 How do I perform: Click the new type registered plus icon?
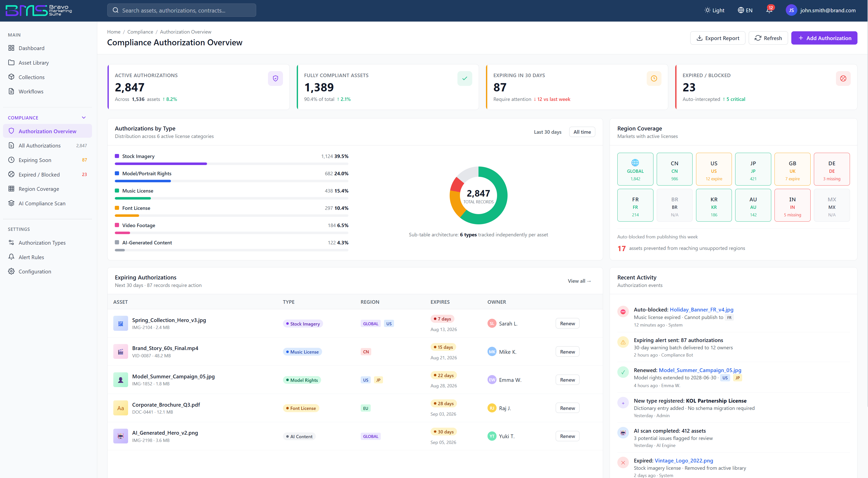(623, 403)
